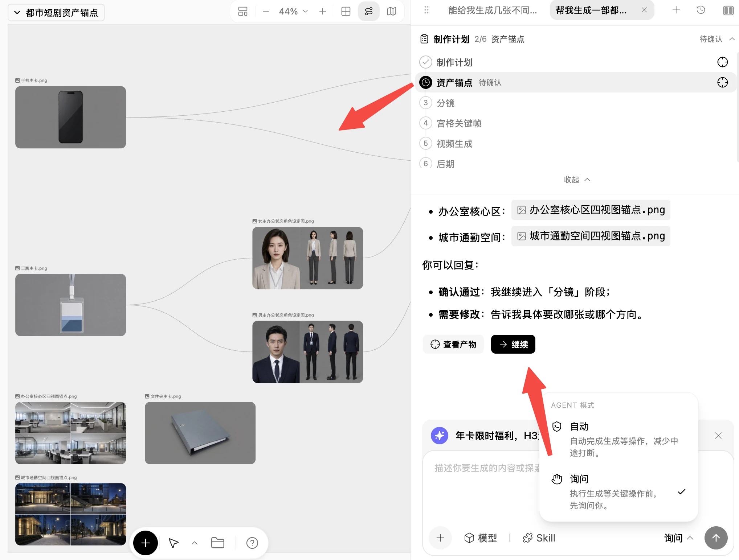The image size is (739, 560).
Task: Open the folder icon in bottom toolbar
Action: (217, 543)
